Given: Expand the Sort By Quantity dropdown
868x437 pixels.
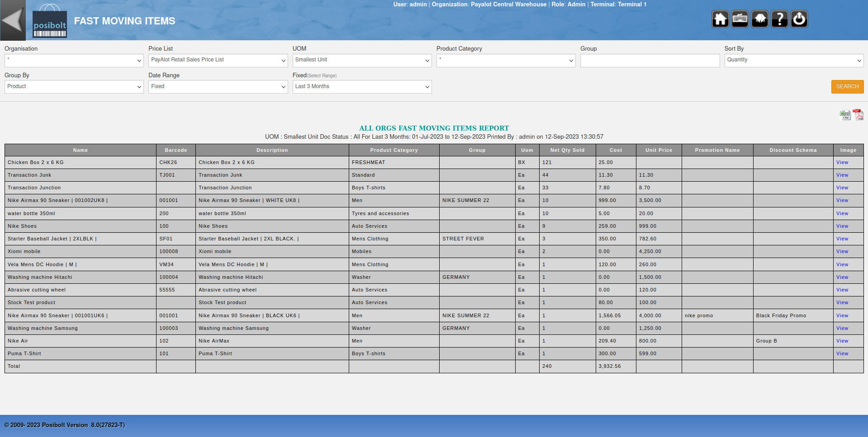Looking at the screenshot, I should click(x=794, y=61).
